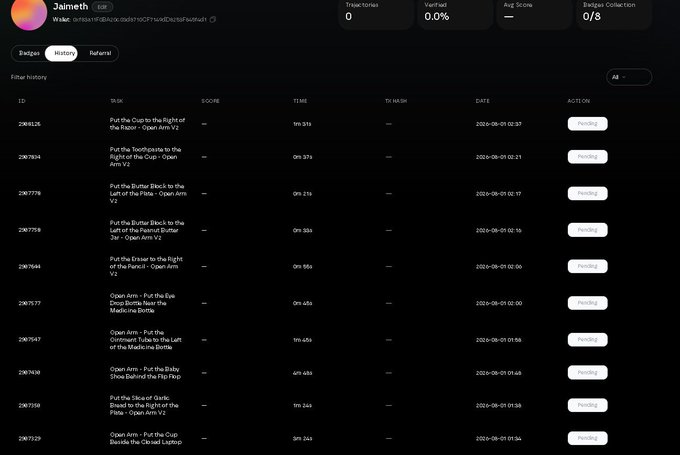
Task: Click Pending for Butter Block Peanut Butter Jar
Action: pos(587,230)
